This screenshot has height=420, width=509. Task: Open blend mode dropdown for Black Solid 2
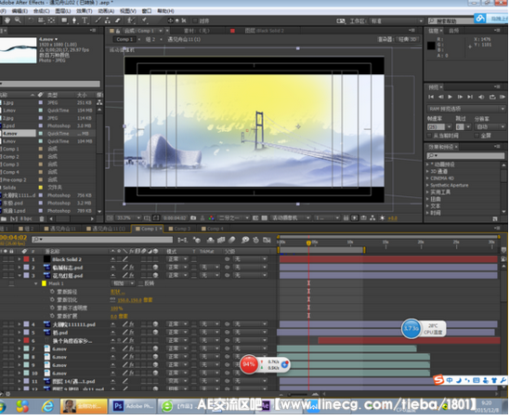(176, 259)
